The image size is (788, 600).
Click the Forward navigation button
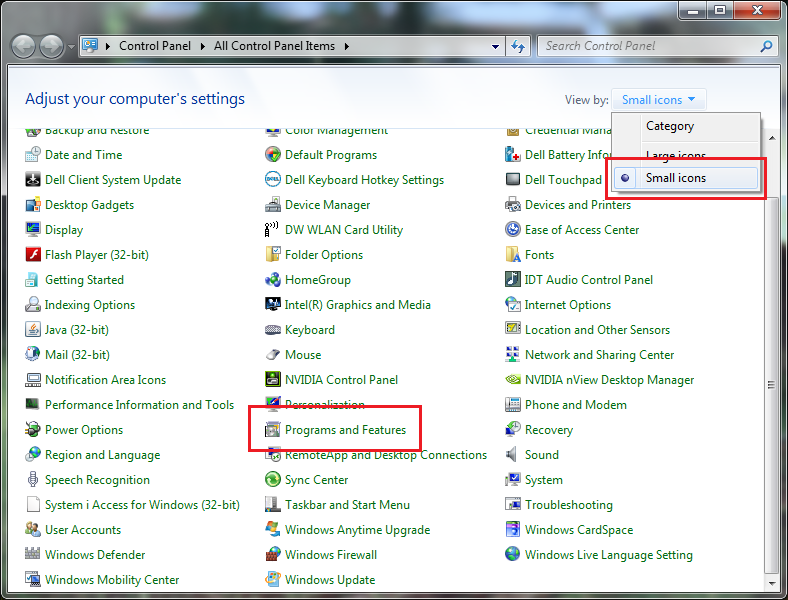point(51,47)
